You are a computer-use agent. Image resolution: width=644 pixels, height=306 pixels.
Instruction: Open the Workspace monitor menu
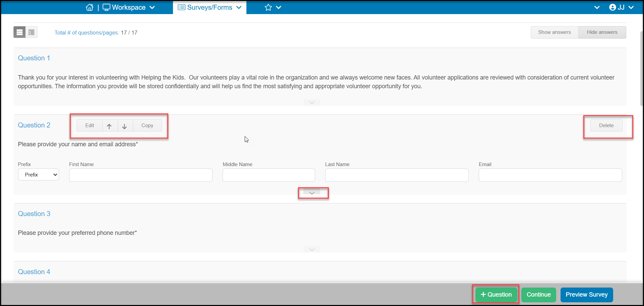(129, 7)
